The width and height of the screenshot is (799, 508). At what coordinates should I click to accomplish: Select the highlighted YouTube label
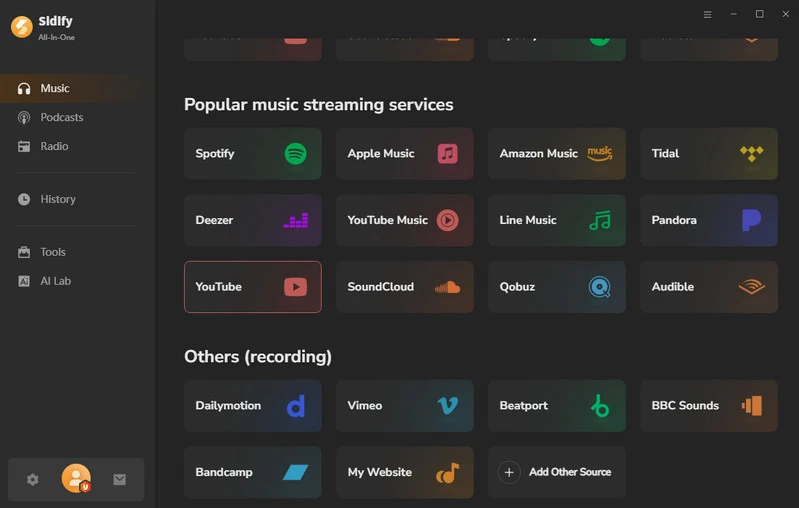click(x=218, y=287)
